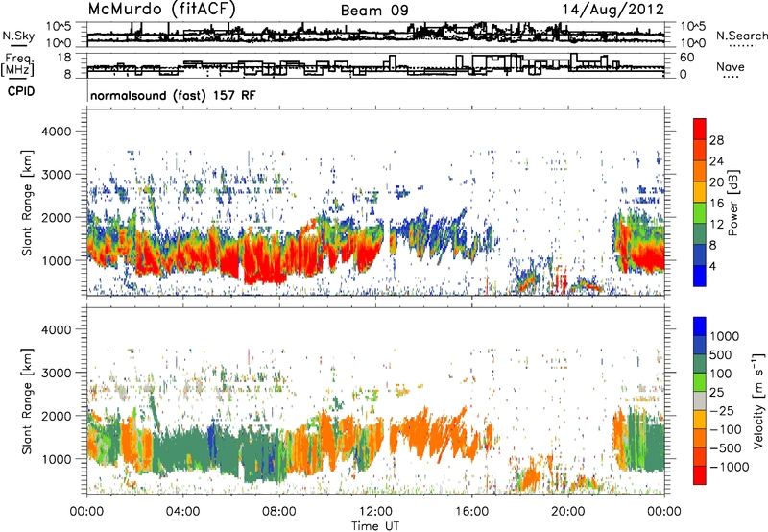
Task: Click Slant Range [km] label of power panel
Action: tap(27, 203)
